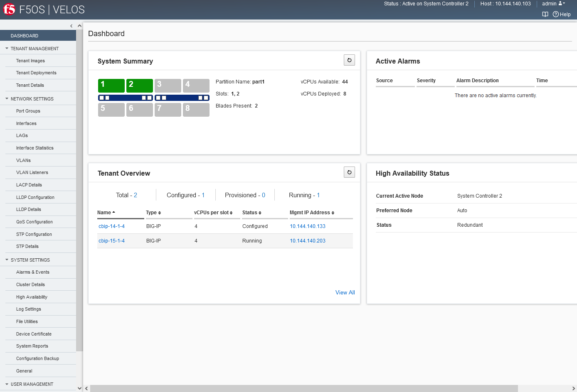577x392 pixels.
Task: Open Alarms & Events page
Action: [x=33, y=272]
